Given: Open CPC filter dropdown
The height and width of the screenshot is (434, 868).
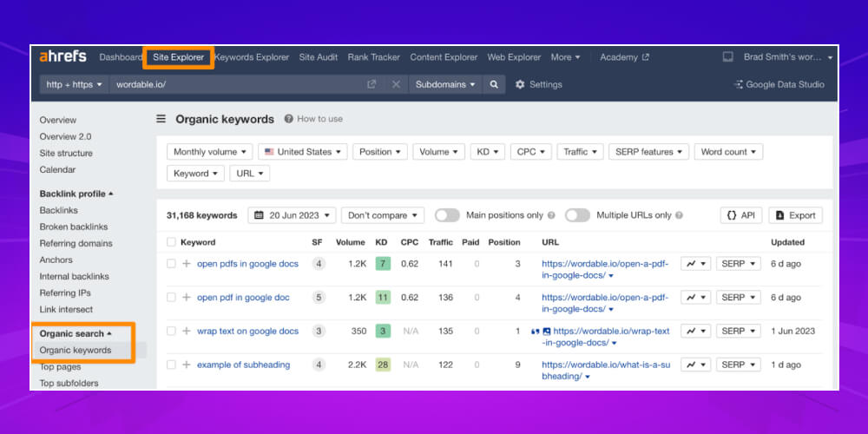Looking at the screenshot, I should 531,152.
